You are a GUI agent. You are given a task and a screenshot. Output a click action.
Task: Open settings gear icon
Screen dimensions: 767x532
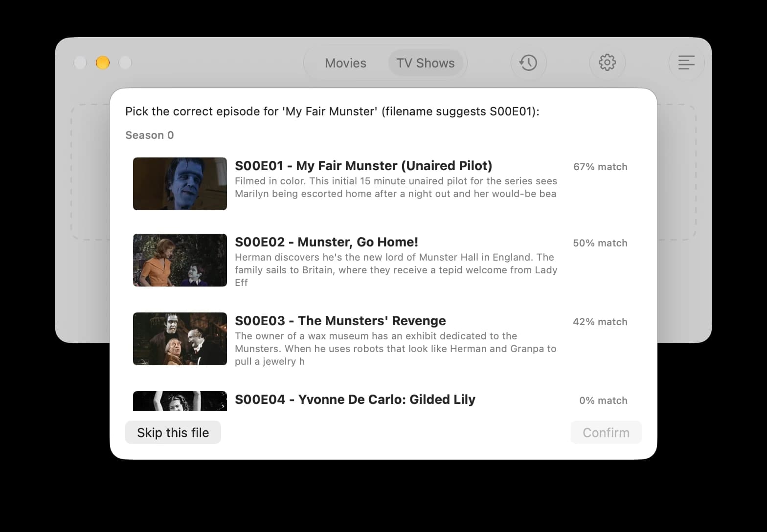pos(607,63)
